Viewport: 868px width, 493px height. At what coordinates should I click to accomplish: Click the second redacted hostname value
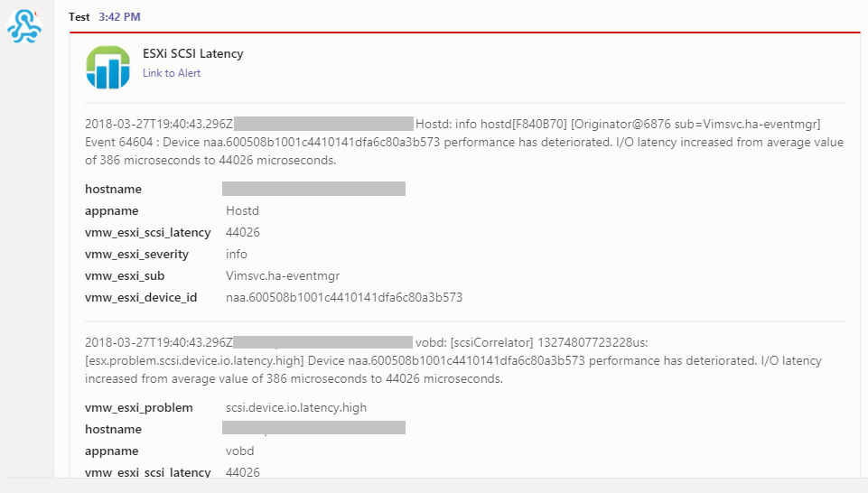click(314, 428)
